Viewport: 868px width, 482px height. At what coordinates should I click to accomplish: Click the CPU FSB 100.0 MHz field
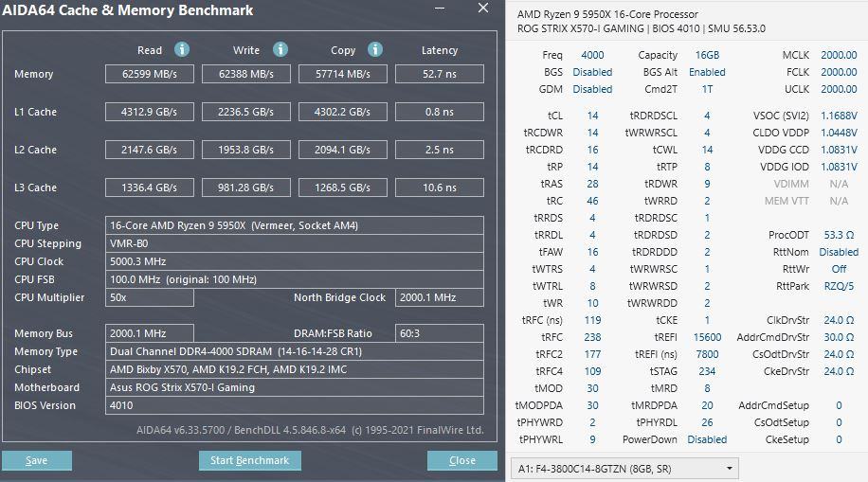295,279
